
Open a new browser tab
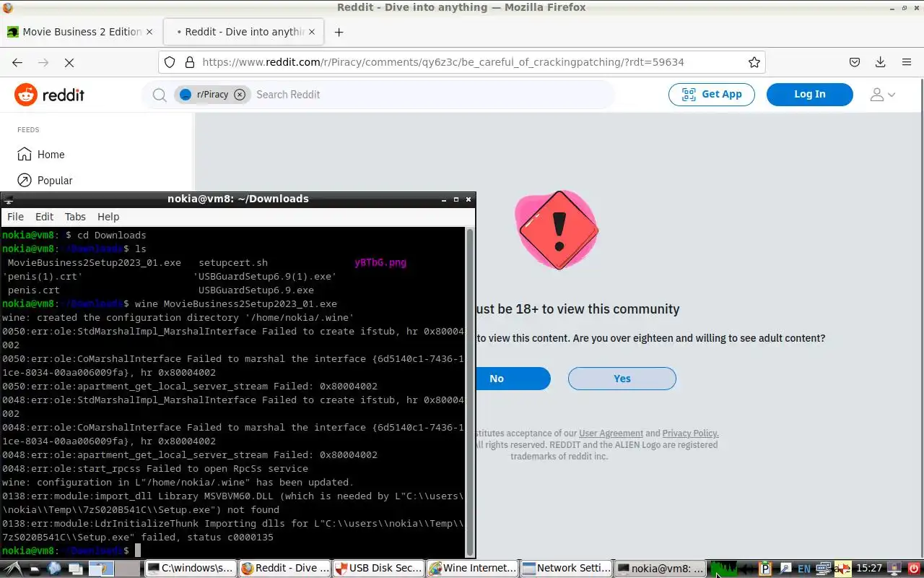coord(339,32)
